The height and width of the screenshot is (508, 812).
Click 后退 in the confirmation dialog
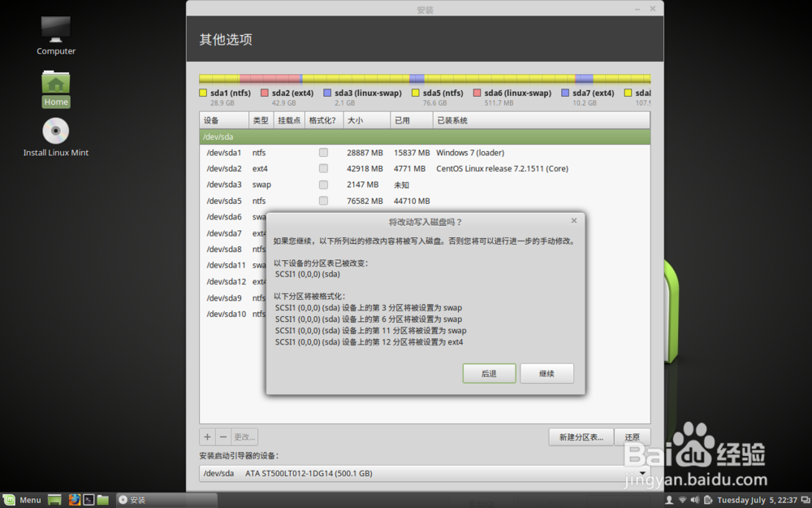click(x=489, y=373)
